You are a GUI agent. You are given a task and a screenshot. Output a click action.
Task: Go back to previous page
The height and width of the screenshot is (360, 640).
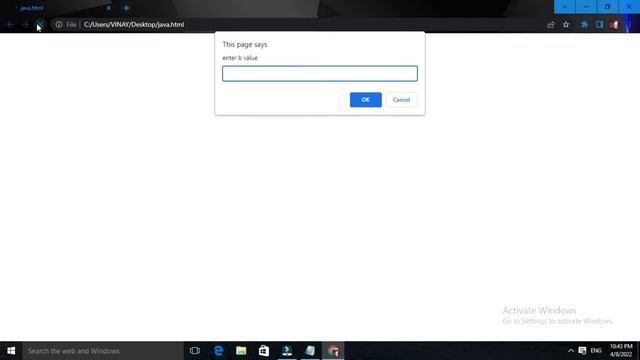[x=10, y=24]
